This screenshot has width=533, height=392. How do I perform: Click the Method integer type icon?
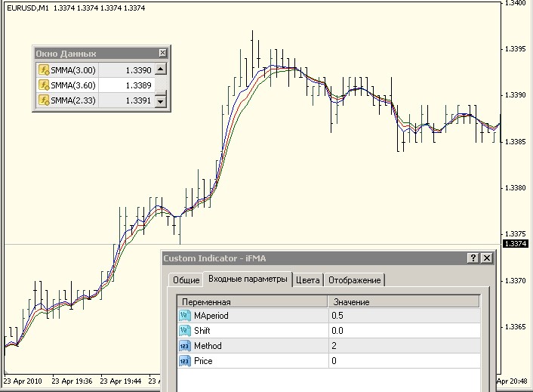point(185,345)
